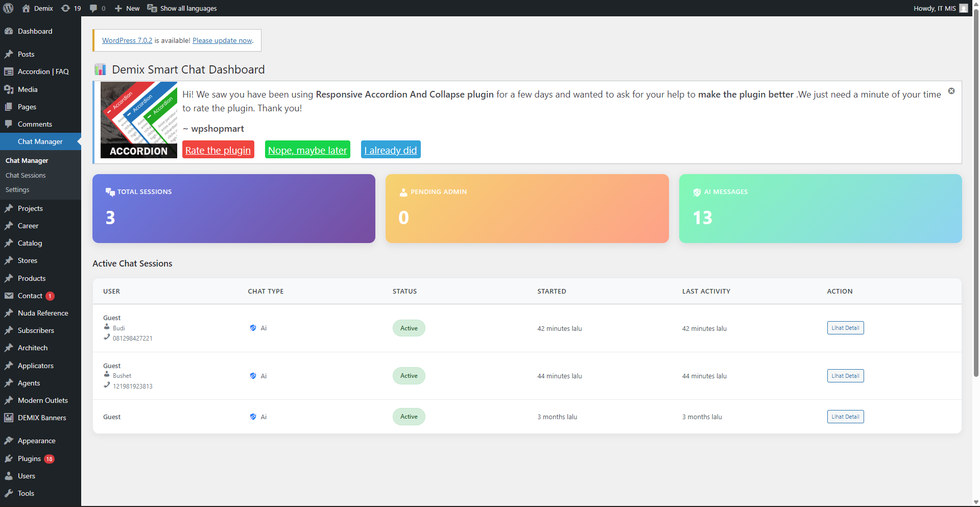The image size is (980, 507).
Task: Click the Contact envelope icon
Action: (9, 296)
